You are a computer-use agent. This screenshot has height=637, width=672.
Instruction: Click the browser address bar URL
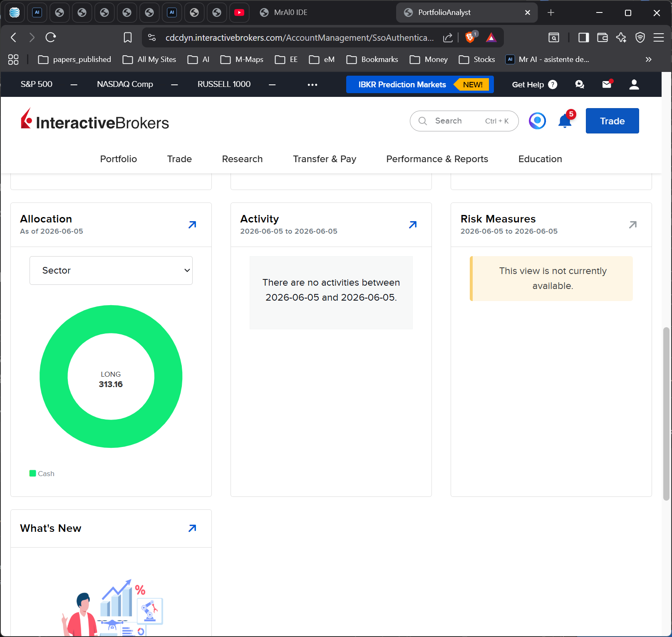pos(300,38)
